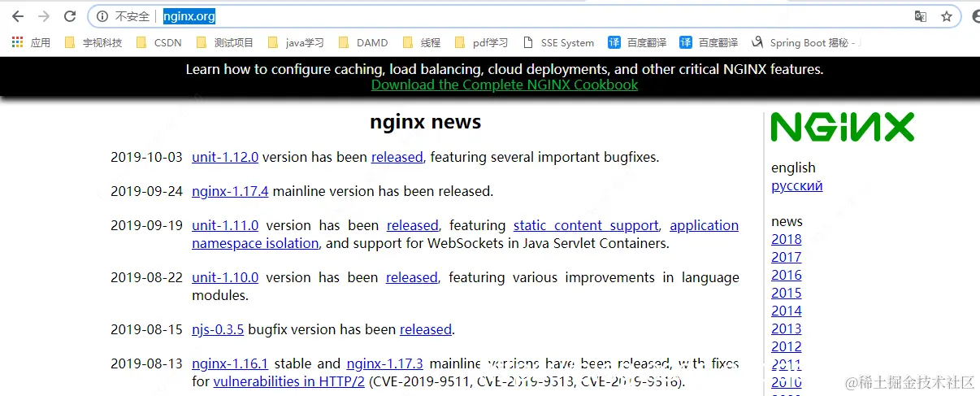Click the nginx news heading

click(425, 122)
